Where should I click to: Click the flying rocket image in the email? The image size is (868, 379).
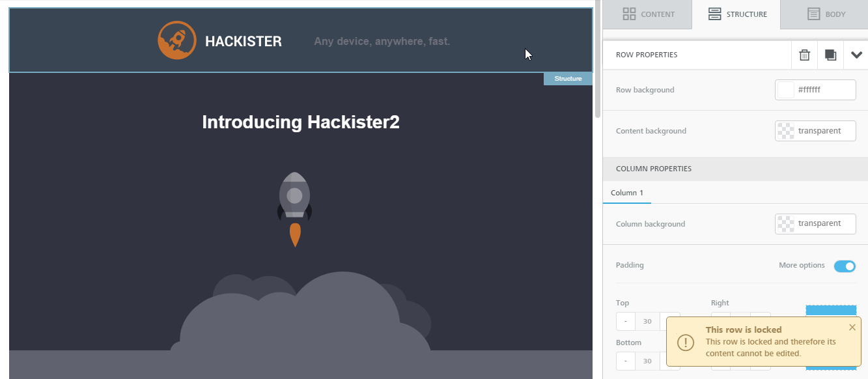(x=294, y=208)
